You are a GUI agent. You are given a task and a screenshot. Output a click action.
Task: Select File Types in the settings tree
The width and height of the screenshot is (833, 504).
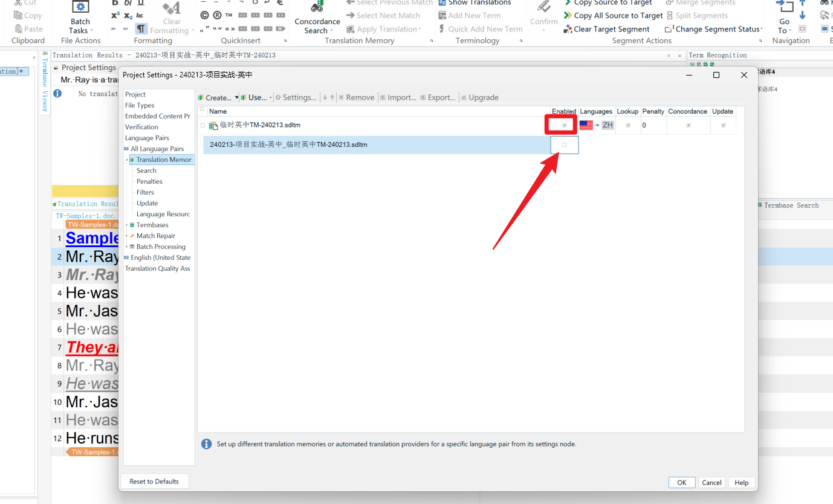click(x=140, y=105)
